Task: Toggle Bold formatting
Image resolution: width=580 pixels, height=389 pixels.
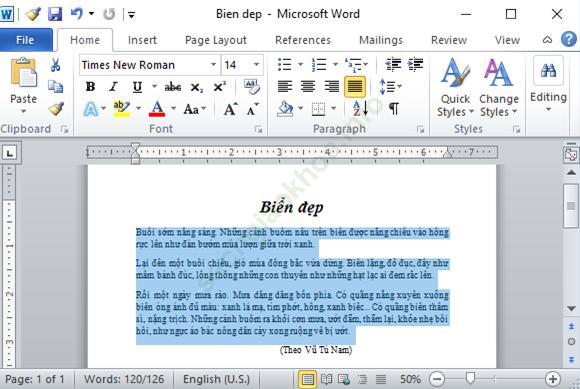Action: [90, 87]
